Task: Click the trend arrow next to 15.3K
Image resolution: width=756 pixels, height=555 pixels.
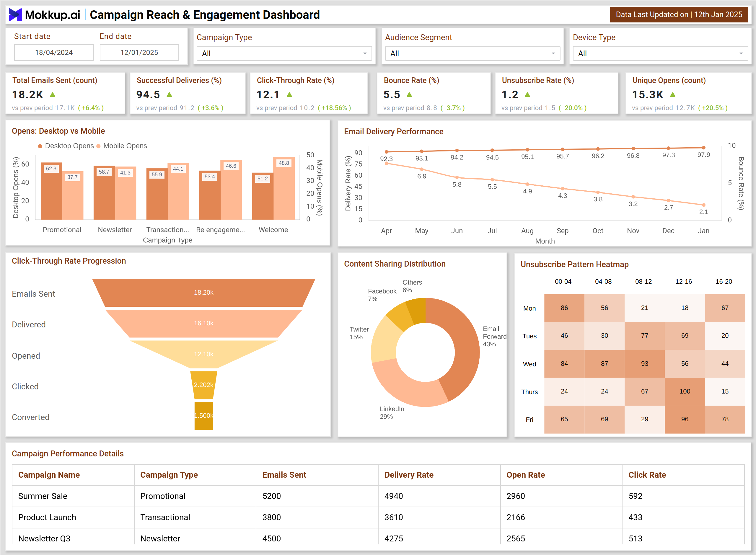Action: (673, 95)
